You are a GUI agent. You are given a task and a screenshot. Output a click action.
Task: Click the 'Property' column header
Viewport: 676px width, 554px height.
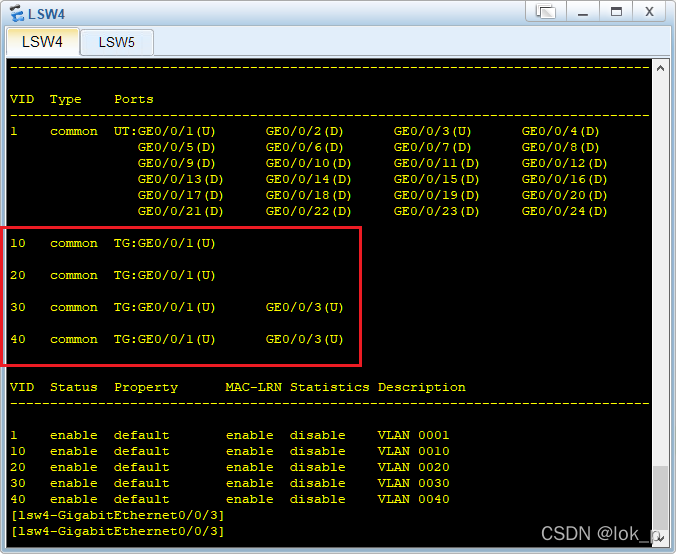(x=146, y=388)
